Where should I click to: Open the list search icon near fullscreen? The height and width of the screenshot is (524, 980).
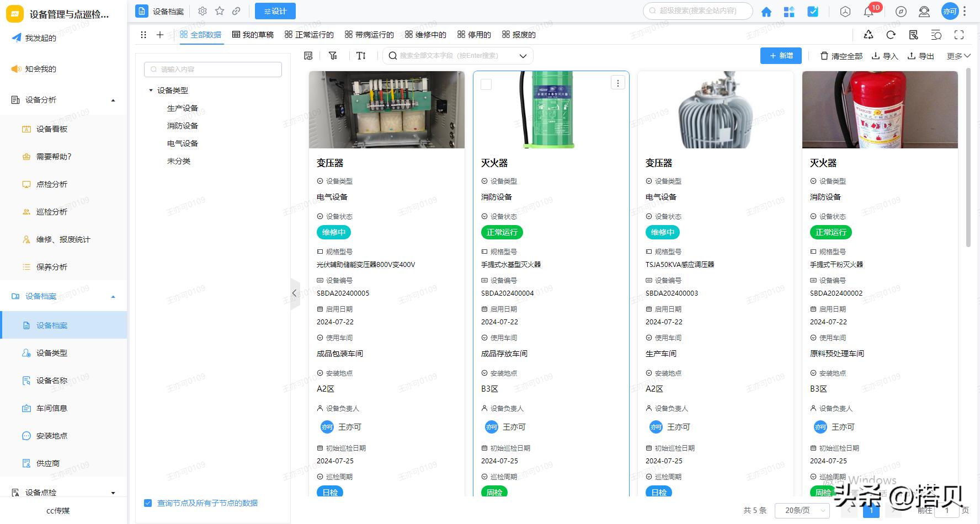[936, 34]
